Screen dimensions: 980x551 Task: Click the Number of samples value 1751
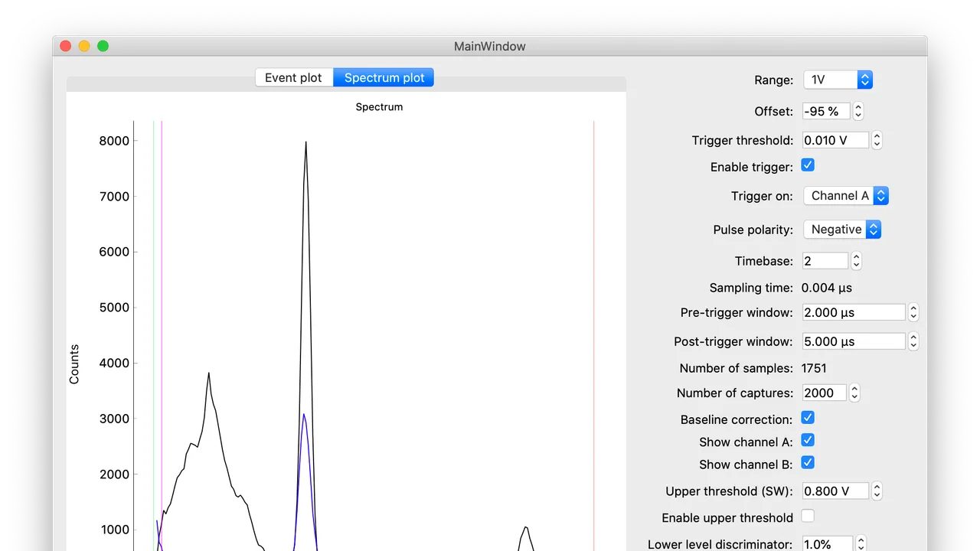click(814, 368)
